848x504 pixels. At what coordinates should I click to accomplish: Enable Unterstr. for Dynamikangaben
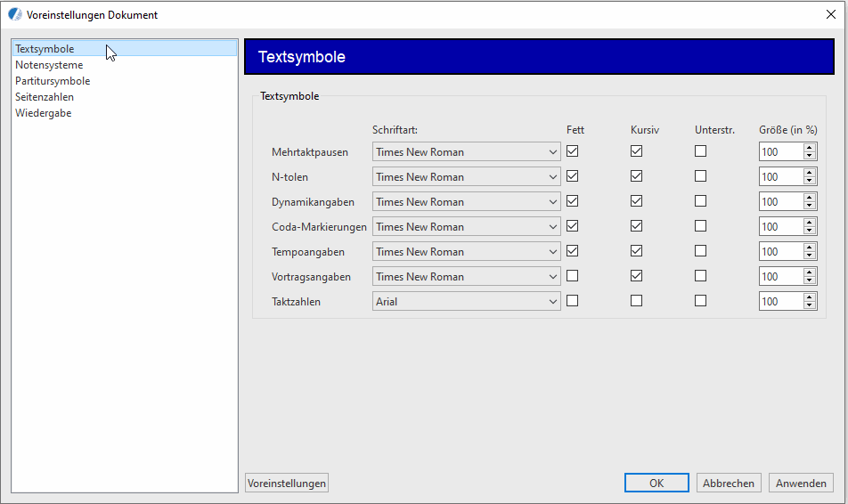700,201
